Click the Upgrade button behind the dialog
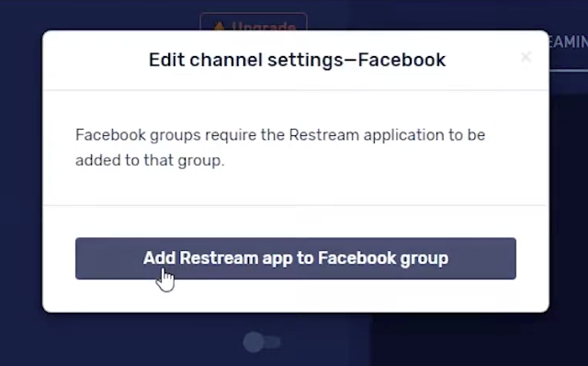The height and width of the screenshot is (366, 588). click(x=254, y=22)
